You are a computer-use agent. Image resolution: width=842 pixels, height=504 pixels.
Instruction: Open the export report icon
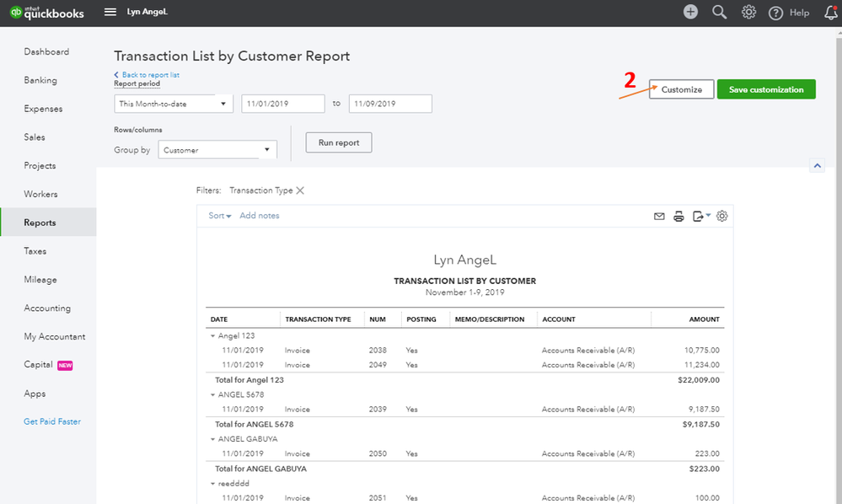click(701, 217)
